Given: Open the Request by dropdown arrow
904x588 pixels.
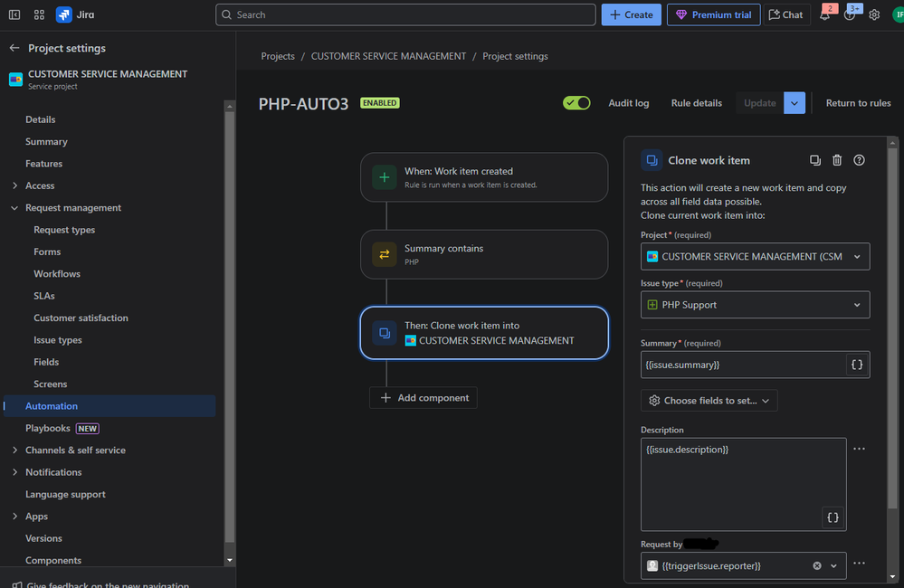Looking at the screenshot, I should 833,566.
